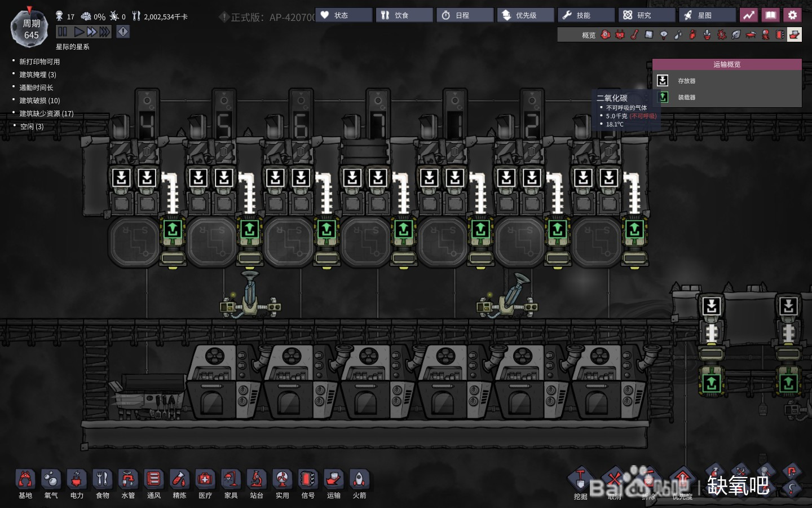
Task: Open the Germs overlay
Action: click(722, 35)
